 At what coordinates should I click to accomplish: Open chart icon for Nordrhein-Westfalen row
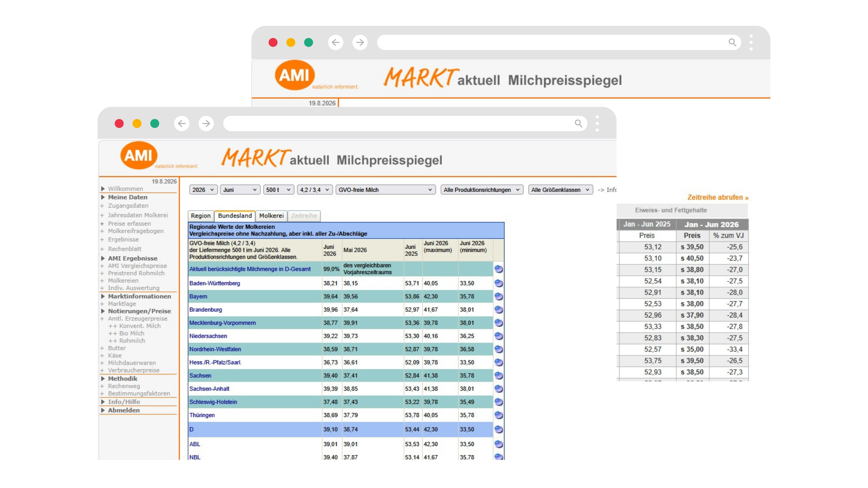tap(498, 349)
